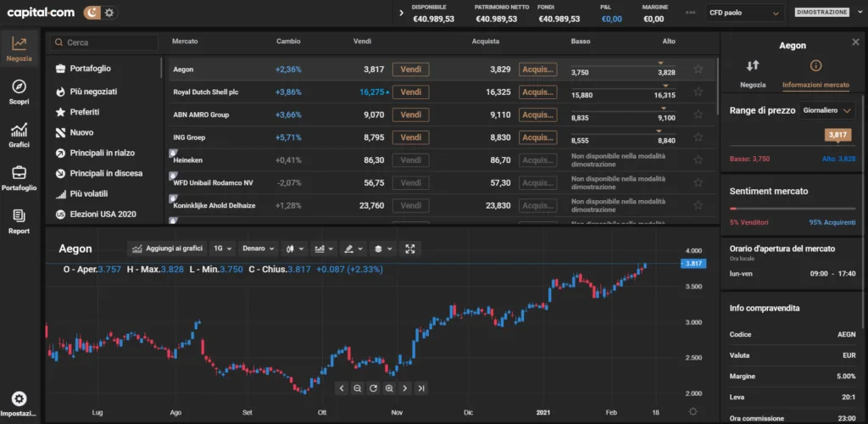Click price range 3,817 slider marker

(x=837, y=134)
